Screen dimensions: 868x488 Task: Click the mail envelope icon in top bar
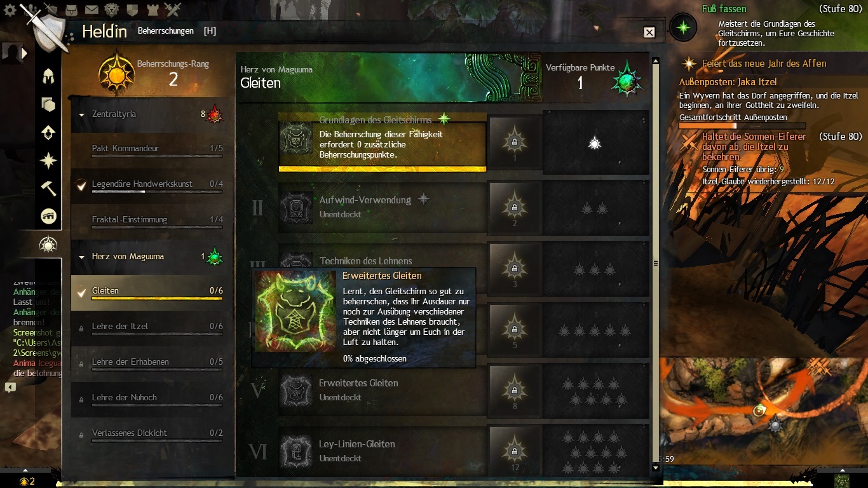tap(92, 10)
